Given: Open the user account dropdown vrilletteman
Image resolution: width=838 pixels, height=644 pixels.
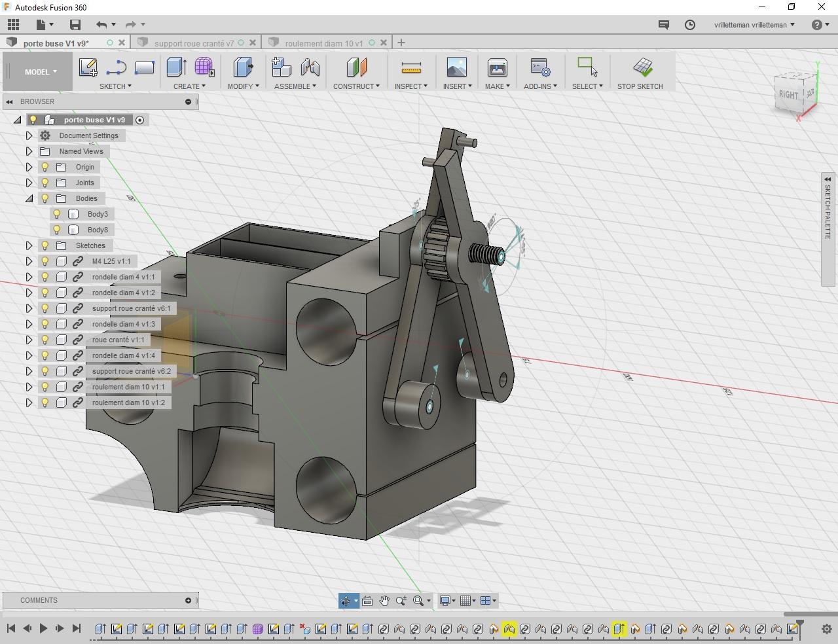Looking at the screenshot, I should [x=754, y=25].
